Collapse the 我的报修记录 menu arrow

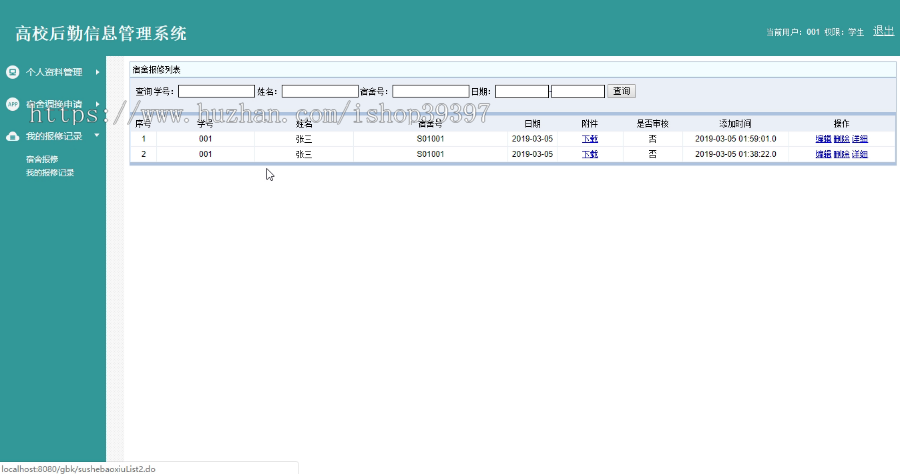tap(96, 135)
